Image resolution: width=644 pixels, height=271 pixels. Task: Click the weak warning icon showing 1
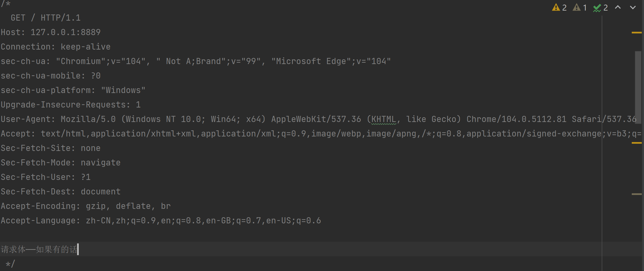click(x=577, y=8)
